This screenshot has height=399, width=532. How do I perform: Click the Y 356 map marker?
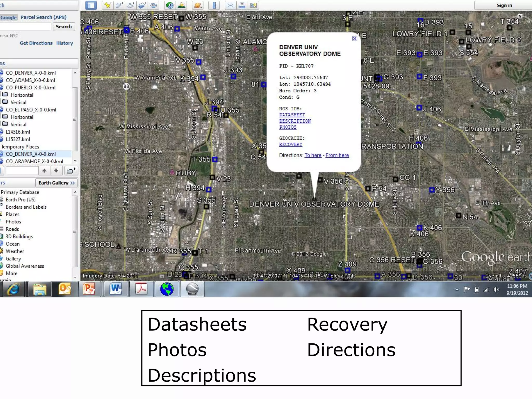[x=432, y=190]
